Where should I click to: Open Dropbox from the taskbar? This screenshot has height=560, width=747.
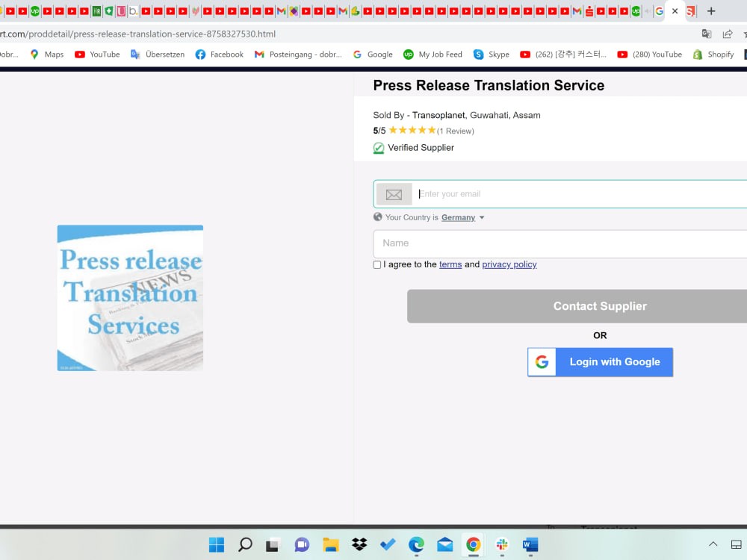tap(359, 544)
